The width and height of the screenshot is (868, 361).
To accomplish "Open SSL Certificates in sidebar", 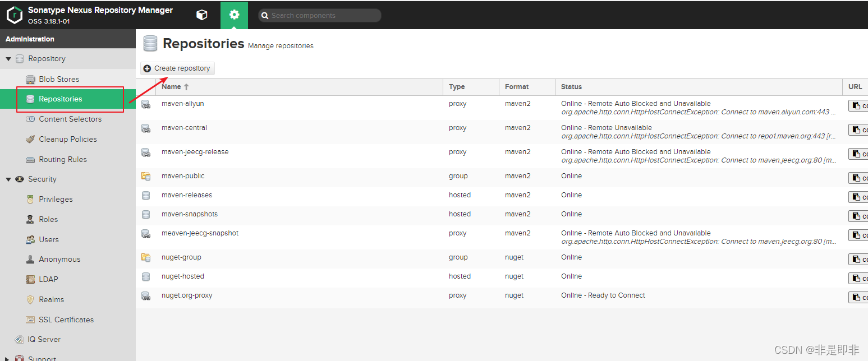I will (66, 320).
